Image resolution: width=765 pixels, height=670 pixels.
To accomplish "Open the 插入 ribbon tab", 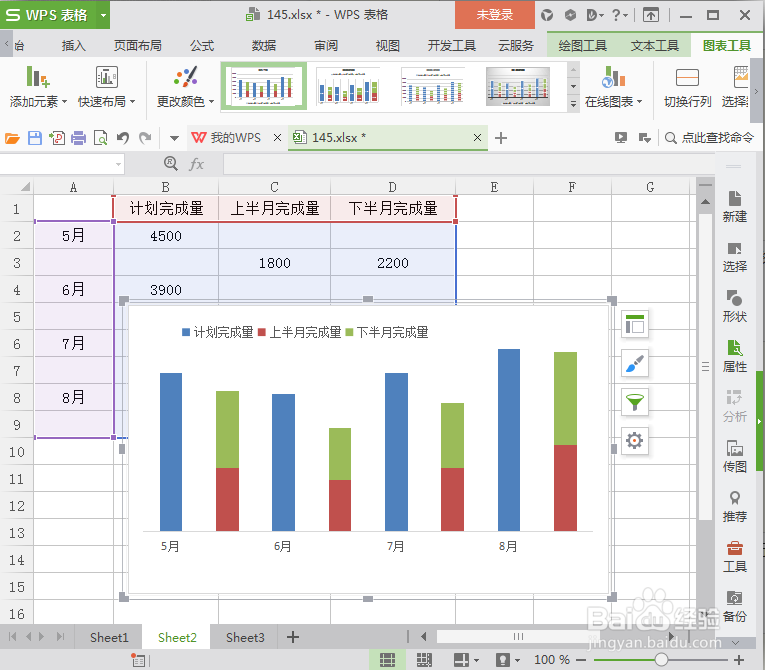I will (74, 46).
